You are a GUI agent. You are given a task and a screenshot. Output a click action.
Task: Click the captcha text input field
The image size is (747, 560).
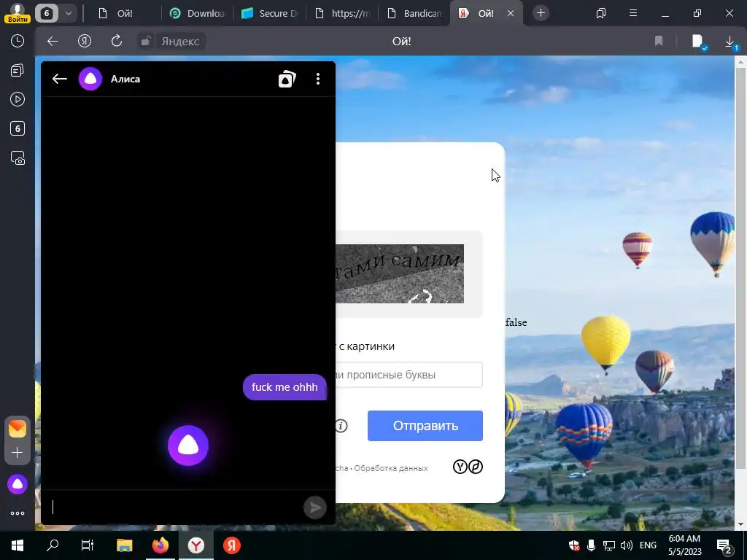[x=409, y=375]
